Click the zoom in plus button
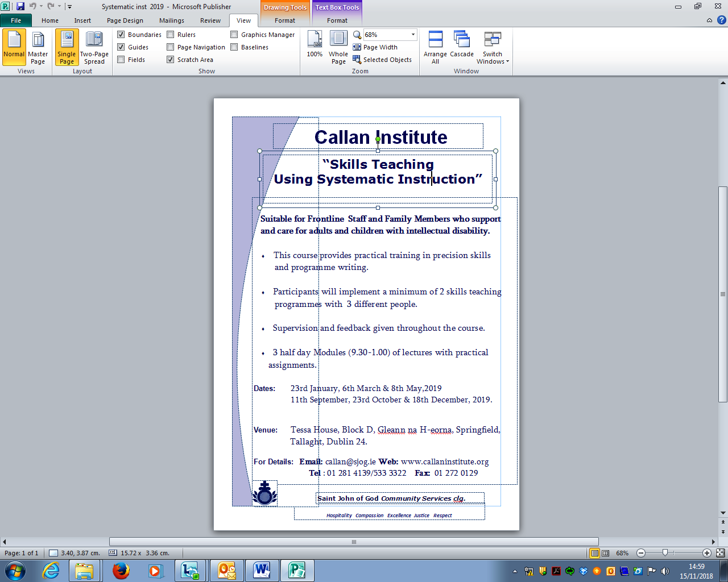The image size is (728, 582). (707, 553)
